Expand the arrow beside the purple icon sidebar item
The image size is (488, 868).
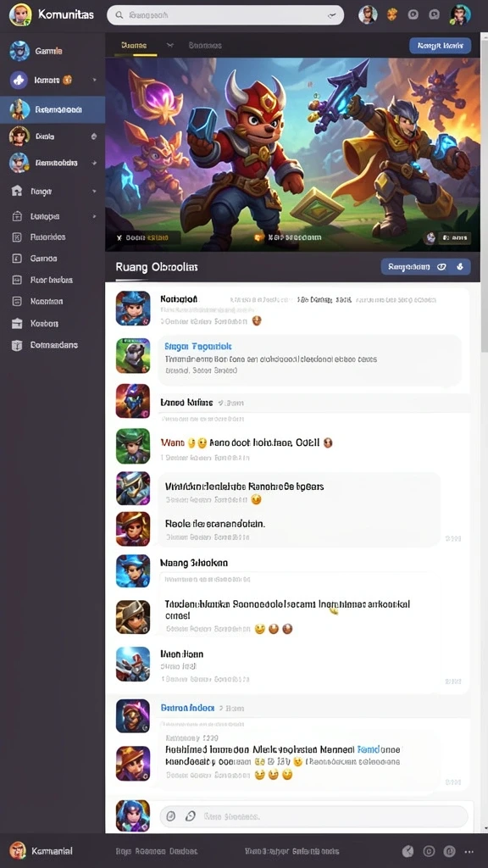tap(94, 81)
